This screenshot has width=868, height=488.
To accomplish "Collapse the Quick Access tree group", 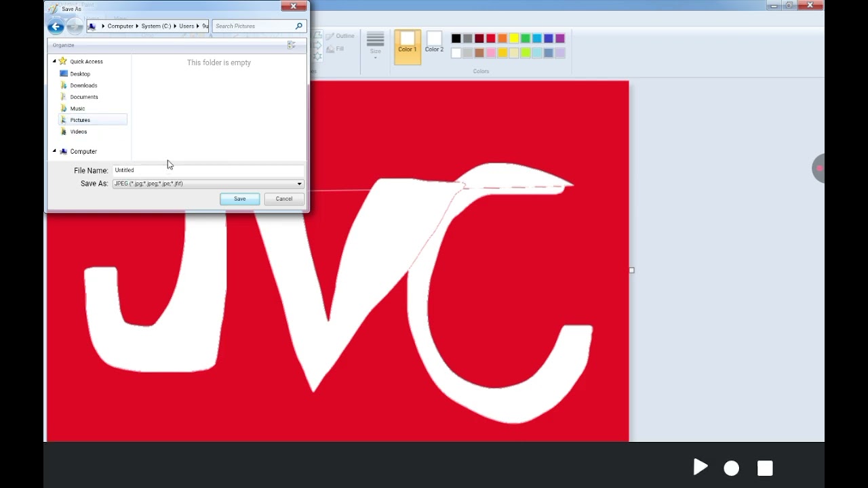I will 54,61.
